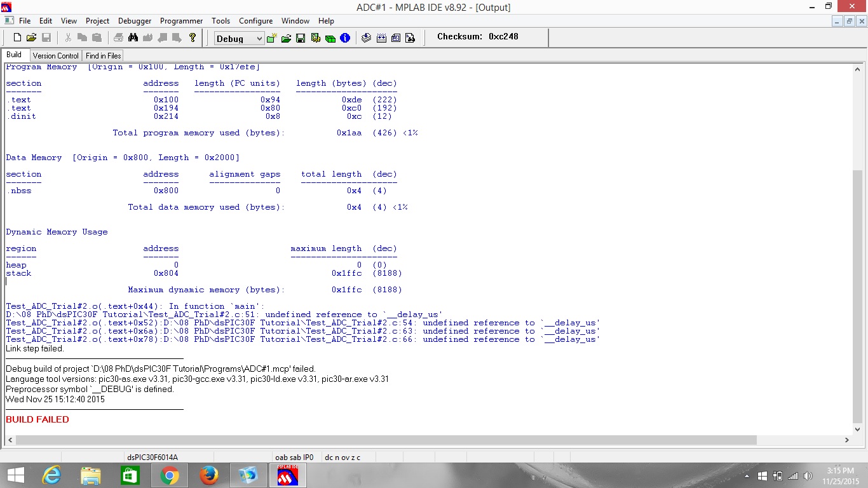Click the MPLAB document icon beside the File menu
Viewport: 868px width, 488px height.
[8, 21]
